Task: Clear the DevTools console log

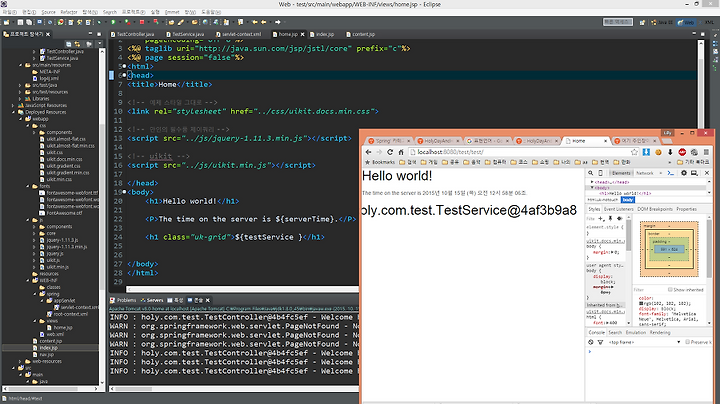Action: coord(591,342)
